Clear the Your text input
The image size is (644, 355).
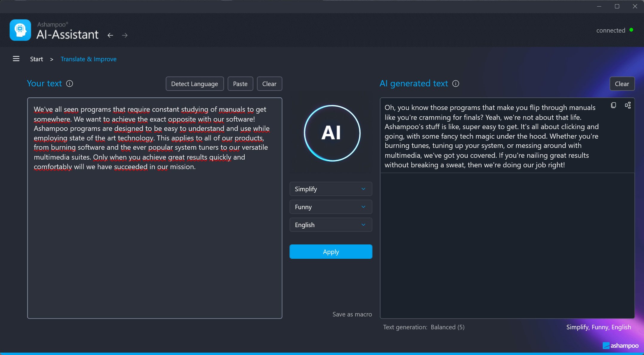click(x=269, y=84)
